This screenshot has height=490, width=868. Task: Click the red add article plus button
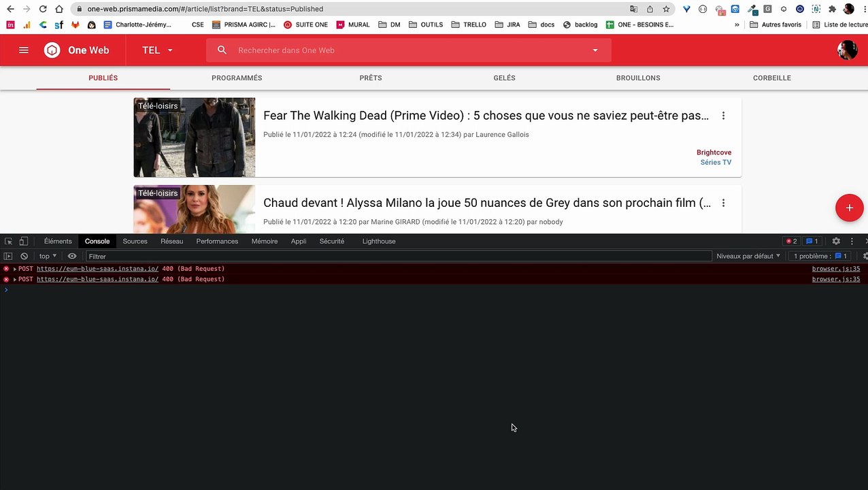[849, 208]
